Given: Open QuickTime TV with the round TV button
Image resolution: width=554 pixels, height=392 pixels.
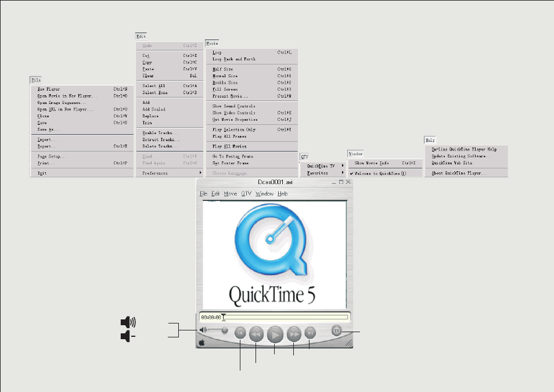Looking at the screenshot, I should coord(336,330).
